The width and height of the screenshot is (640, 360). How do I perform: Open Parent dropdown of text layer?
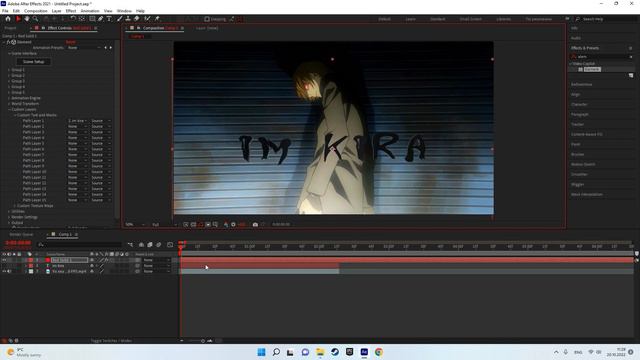[x=156, y=266]
